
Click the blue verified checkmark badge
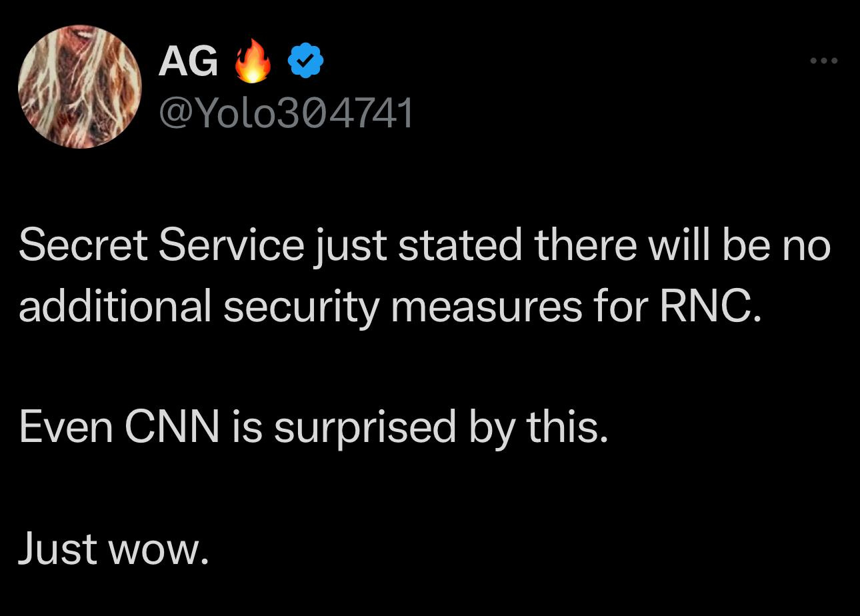coord(305,62)
